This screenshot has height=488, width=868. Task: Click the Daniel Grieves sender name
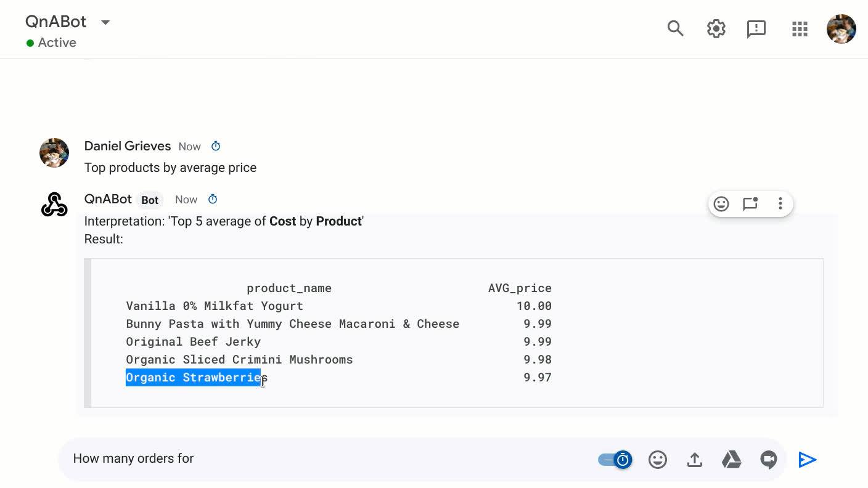pos(128,146)
